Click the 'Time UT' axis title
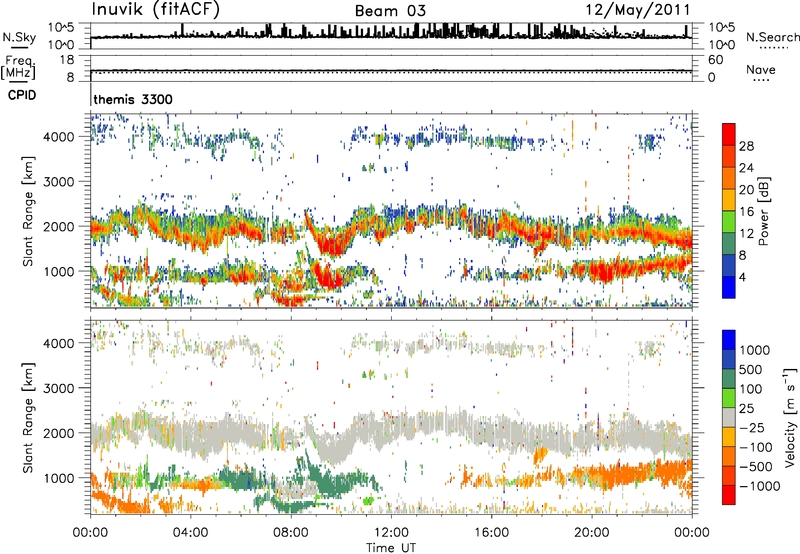The image size is (800, 554). point(391,548)
